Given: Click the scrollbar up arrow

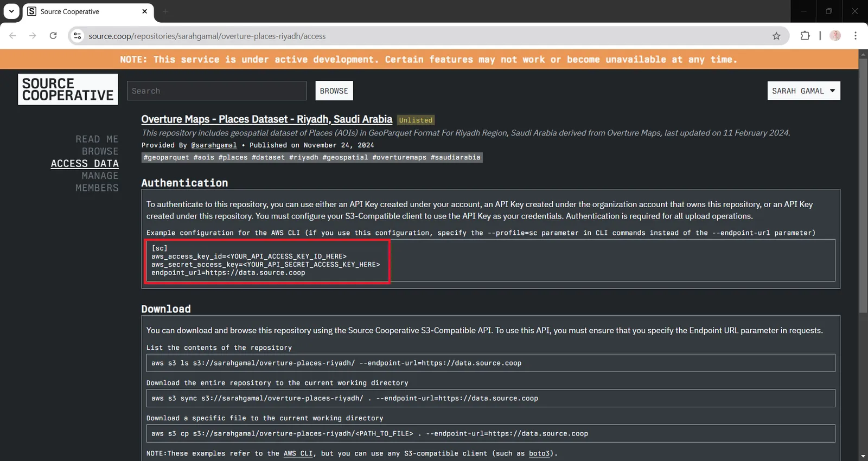Looking at the screenshot, I should [x=863, y=54].
